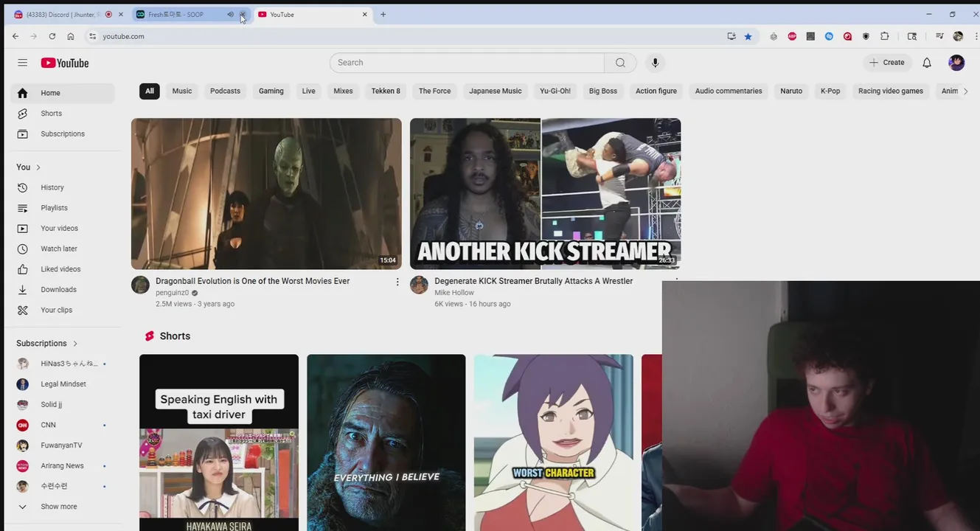The width and height of the screenshot is (980, 531).
Task: Open Mike Hollow channel avatar
Action: point(419,285)
